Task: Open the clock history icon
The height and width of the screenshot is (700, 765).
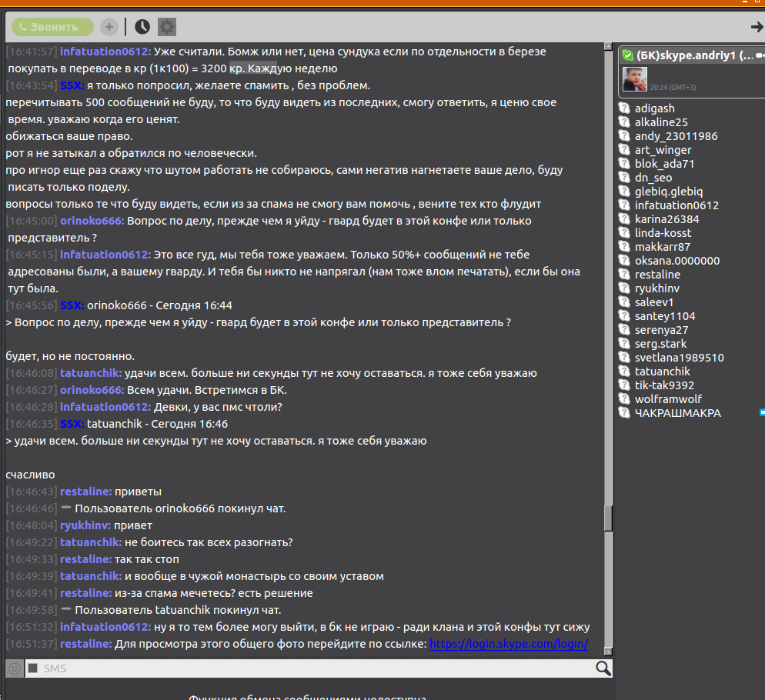Action: pos(142,27)
